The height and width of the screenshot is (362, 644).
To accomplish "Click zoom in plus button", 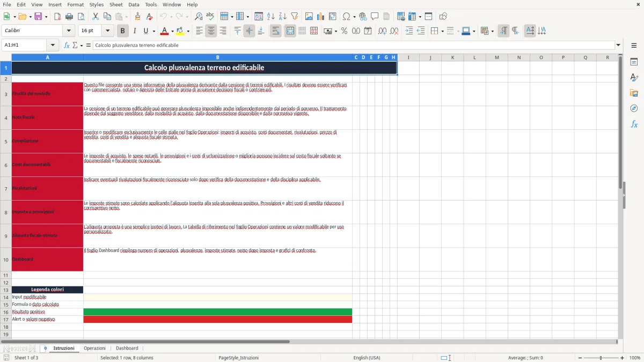I will [623, 358].
